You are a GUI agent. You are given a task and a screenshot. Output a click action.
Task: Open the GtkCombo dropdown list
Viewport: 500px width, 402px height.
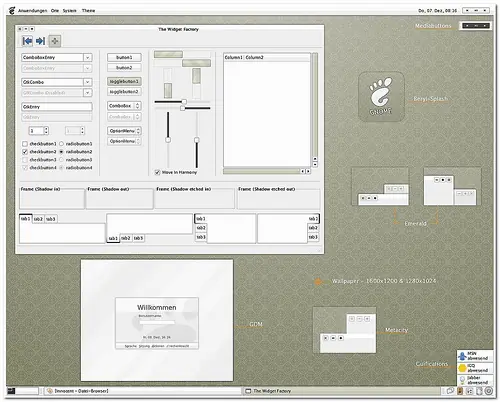[x=87, y=82]
